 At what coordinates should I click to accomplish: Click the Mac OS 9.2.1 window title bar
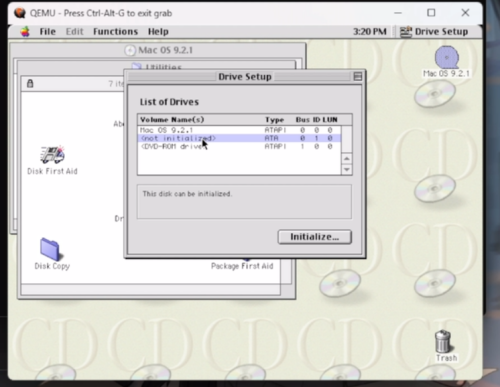click(x=158, y=50)
